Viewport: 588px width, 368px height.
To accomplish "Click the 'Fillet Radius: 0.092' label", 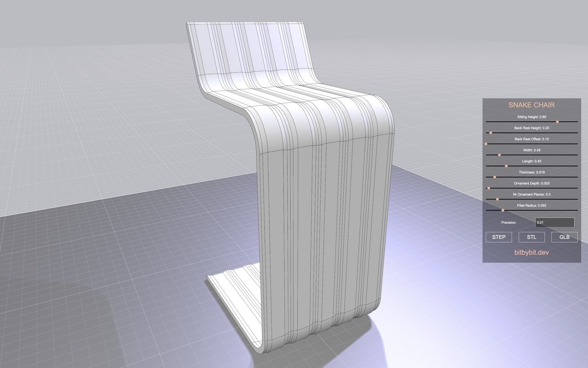I will (x=532, y=205).
